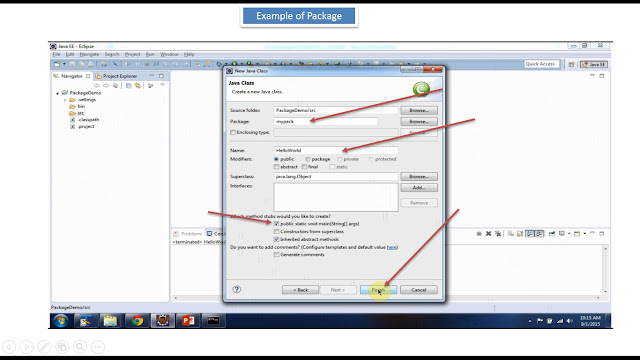Image resolution: width=640 pixels, height=360 pixels.
Task: Click the New wizard icon in Eclipse toolbar
Action: [57, 64]
